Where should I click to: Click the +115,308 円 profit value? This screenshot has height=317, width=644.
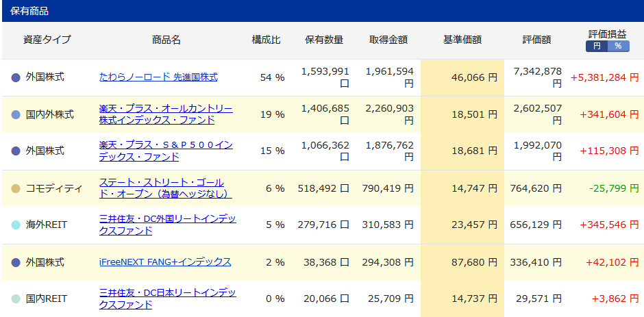(x=609, y=151)
